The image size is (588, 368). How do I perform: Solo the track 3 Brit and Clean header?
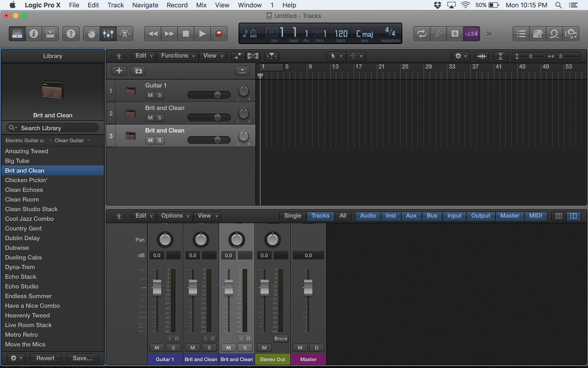160,141
